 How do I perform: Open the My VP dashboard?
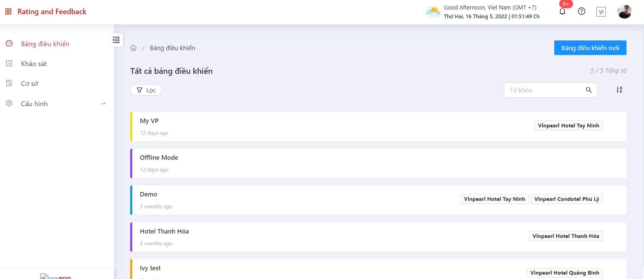tap(149, 121)
